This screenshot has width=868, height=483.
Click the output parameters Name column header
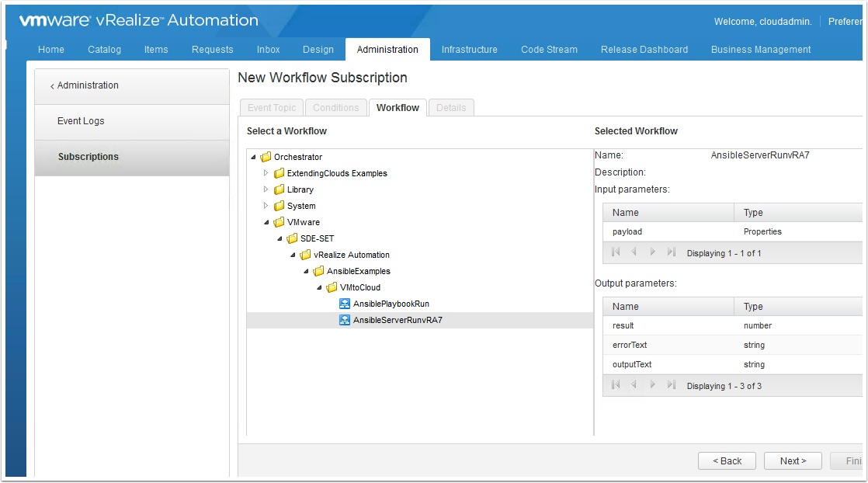pos(668,307)
